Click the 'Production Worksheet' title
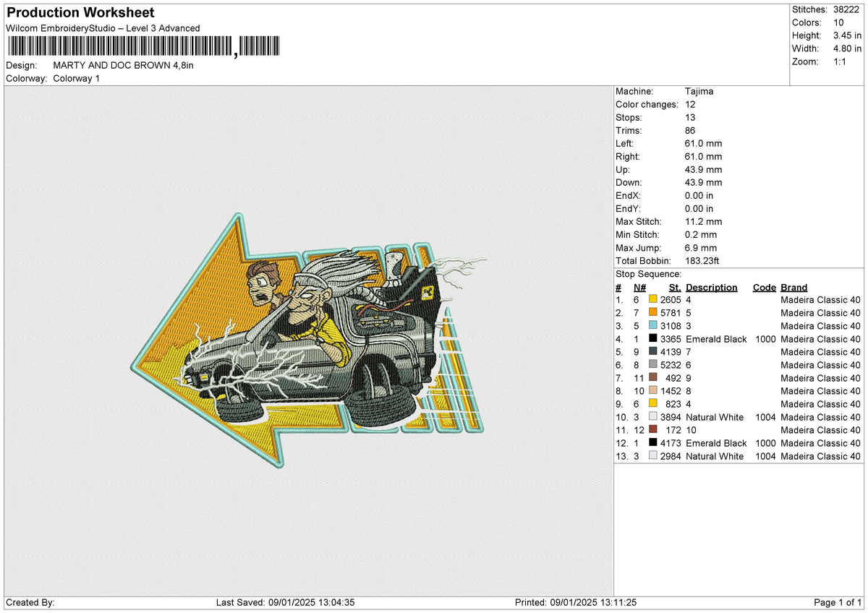868x613 pixels. pyautogui.click(x=80, y=13)
